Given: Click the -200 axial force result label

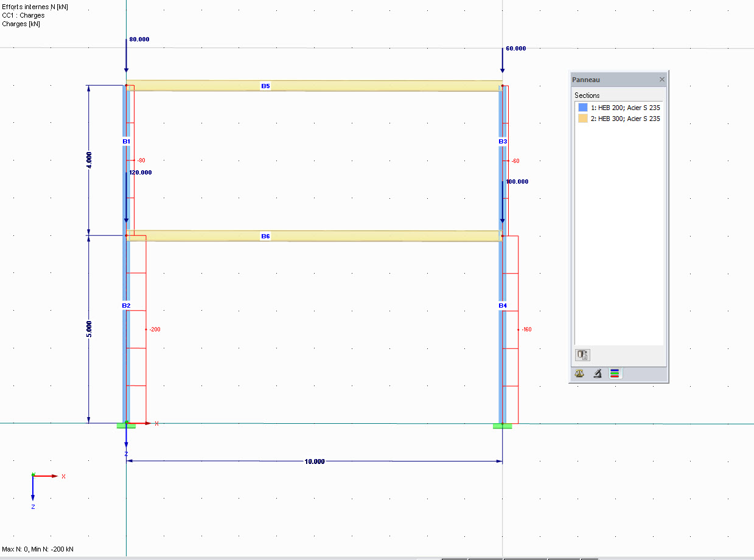Looking at the screenshot, I should click(x=155, y=330).
